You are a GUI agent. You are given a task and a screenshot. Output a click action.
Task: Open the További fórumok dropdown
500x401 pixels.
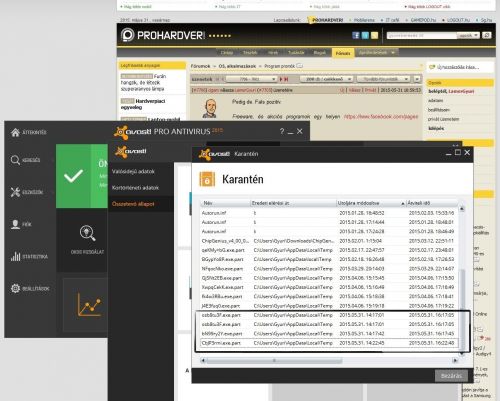pos(383,79)
